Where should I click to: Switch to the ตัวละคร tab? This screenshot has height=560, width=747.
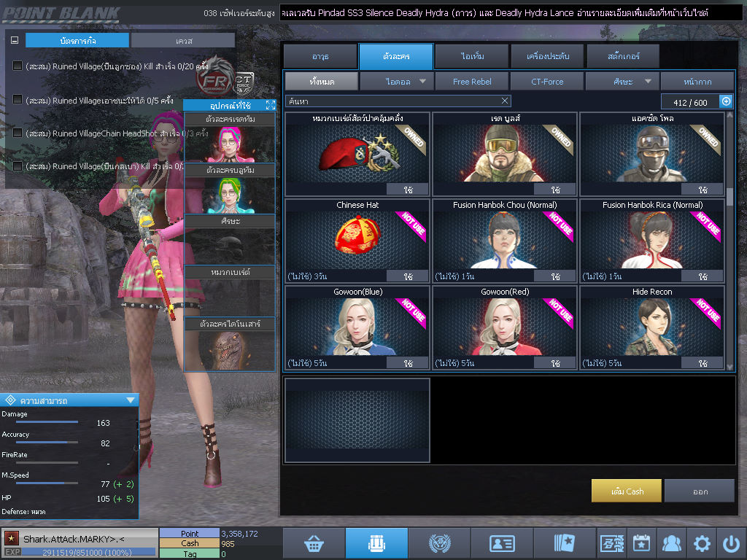[396, 56]
